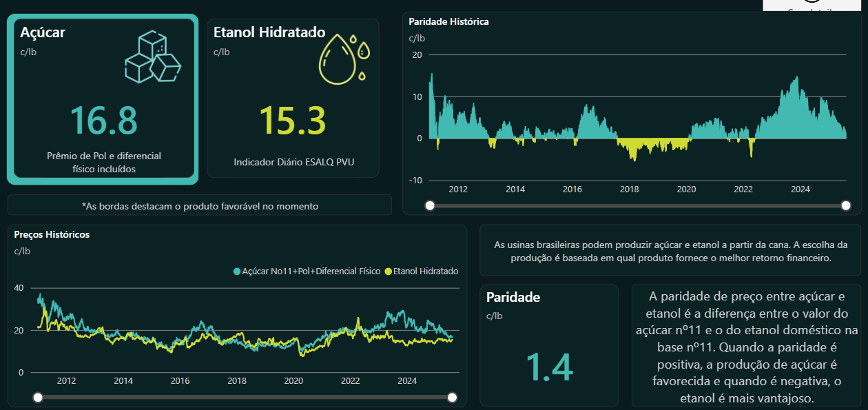This screenshot has width=868, height=410.
Task: Click the Indicador Diário ESALQ PVU caption
Action: [x=293, y=163]
